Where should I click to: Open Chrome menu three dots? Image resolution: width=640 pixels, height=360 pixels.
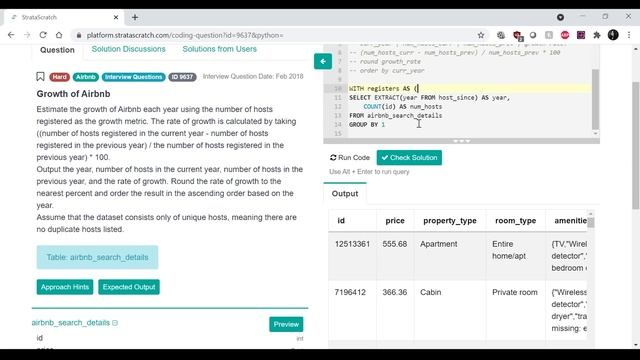click(x=629, y=35)
